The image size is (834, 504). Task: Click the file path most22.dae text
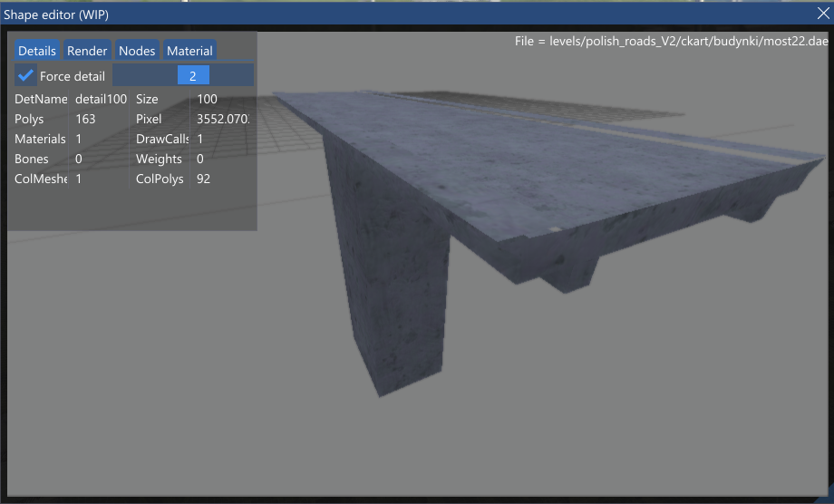pyautogui.click(x=671, y=41)
